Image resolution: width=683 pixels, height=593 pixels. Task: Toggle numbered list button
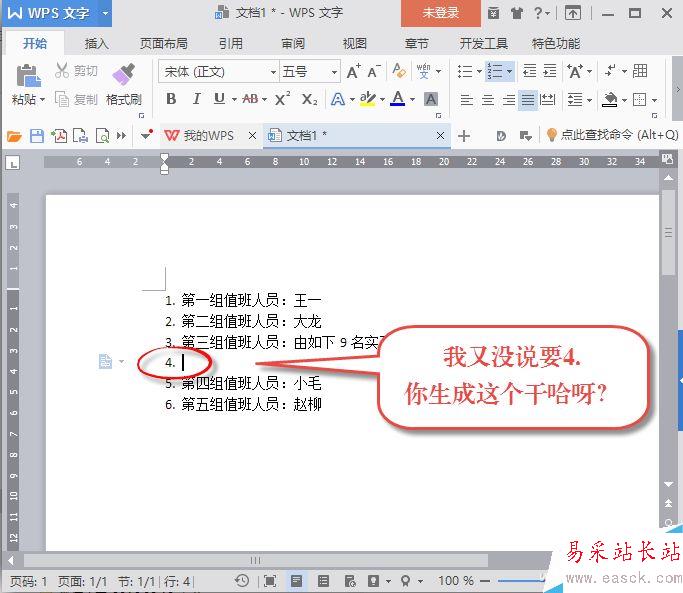click(495, 71)
